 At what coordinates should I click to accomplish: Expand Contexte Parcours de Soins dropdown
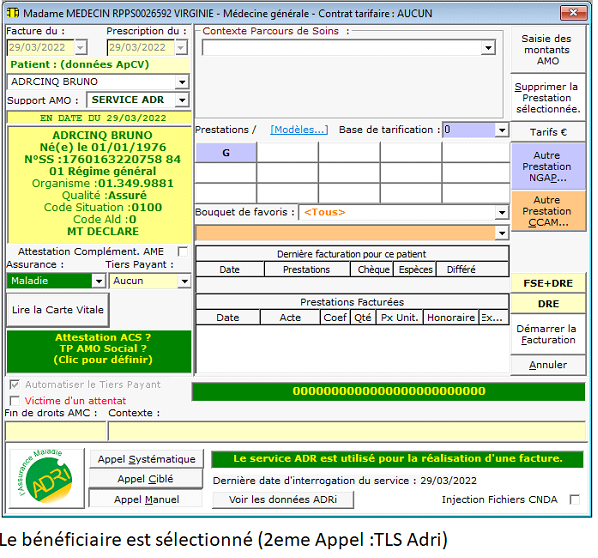488,48
